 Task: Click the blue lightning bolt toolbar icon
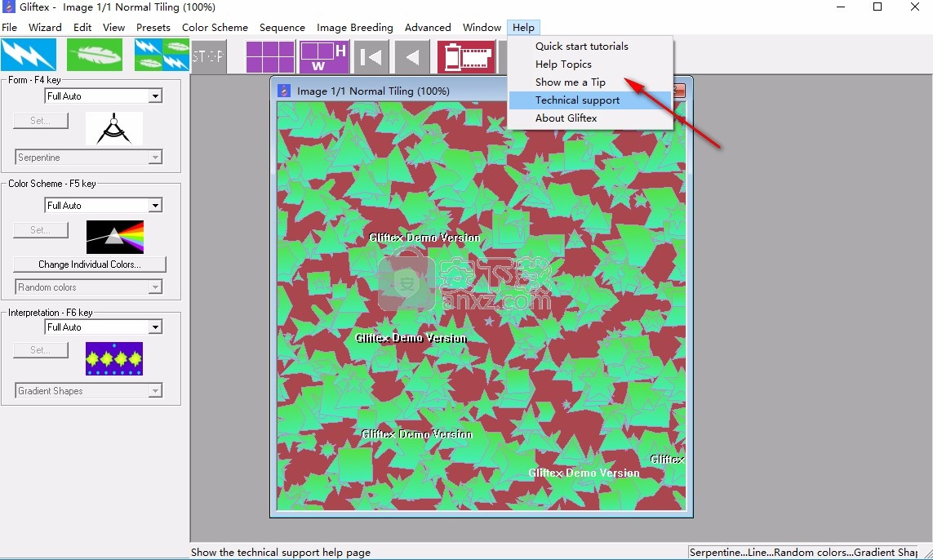(x=29, y=55)
